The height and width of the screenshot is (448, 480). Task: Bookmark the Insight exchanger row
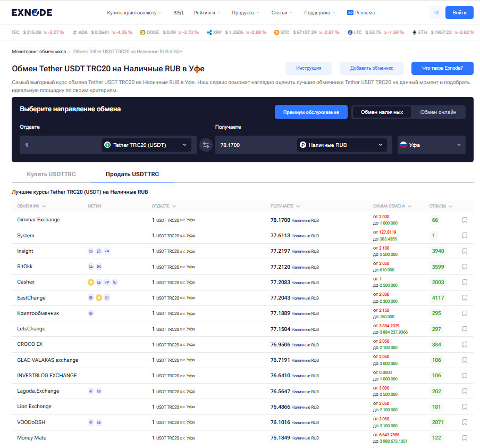click(465, 251)
